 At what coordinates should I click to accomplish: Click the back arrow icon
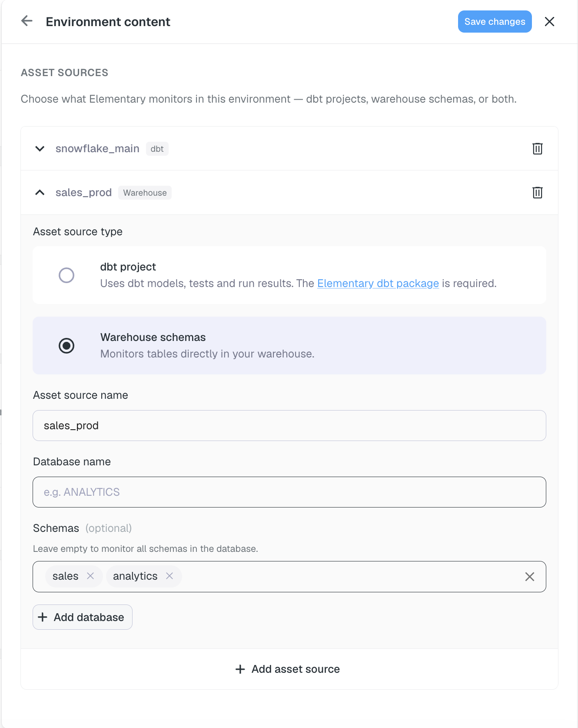tap(27, 21)
